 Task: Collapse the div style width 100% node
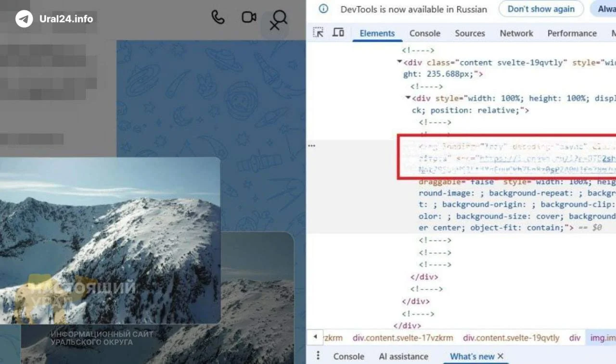[408, 98]
